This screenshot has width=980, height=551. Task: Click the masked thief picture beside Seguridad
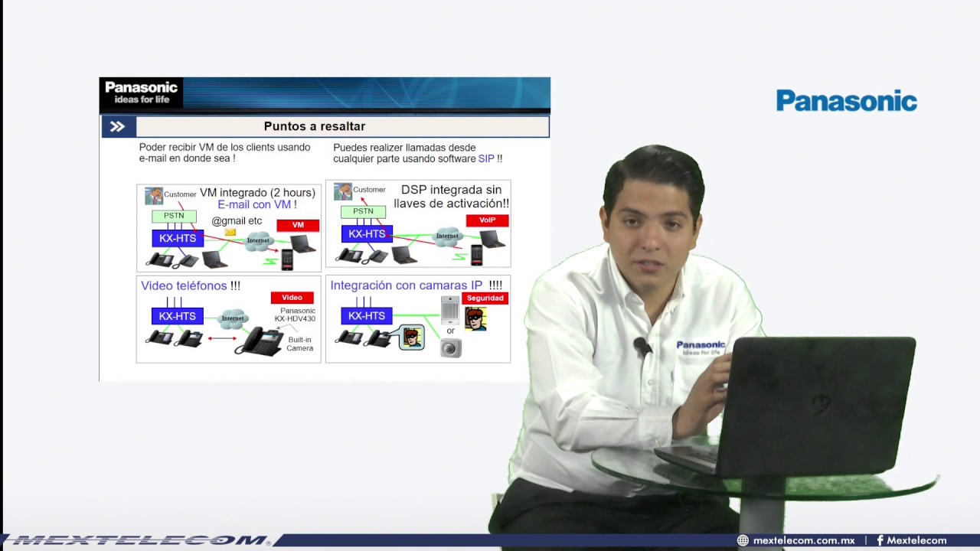pyautogui.click(x=475, y=318)
